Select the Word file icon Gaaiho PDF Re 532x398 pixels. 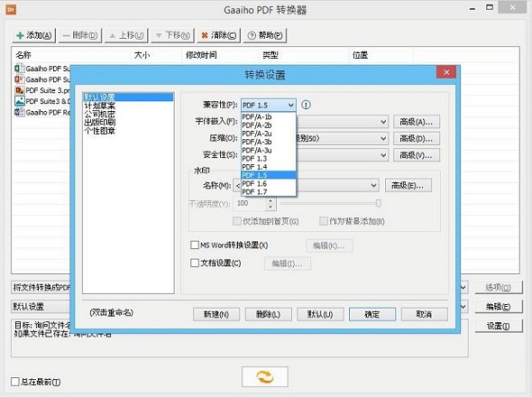19,112
